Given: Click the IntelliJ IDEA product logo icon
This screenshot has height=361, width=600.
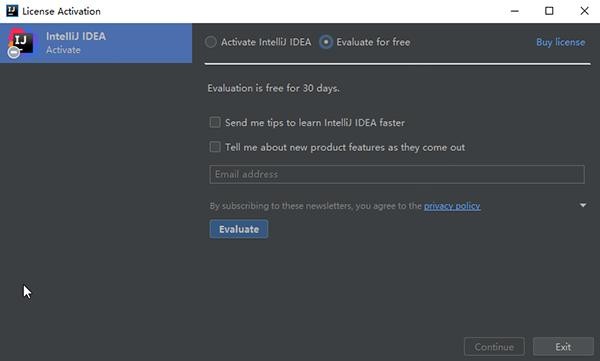Looking at the screenshot, I should click(21, 41).
